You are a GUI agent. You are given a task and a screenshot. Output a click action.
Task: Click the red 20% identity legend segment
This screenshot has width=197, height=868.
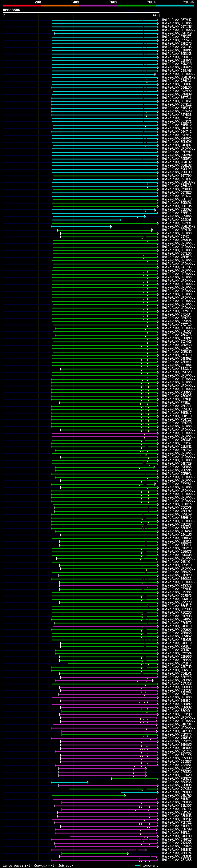coord(22,6)
